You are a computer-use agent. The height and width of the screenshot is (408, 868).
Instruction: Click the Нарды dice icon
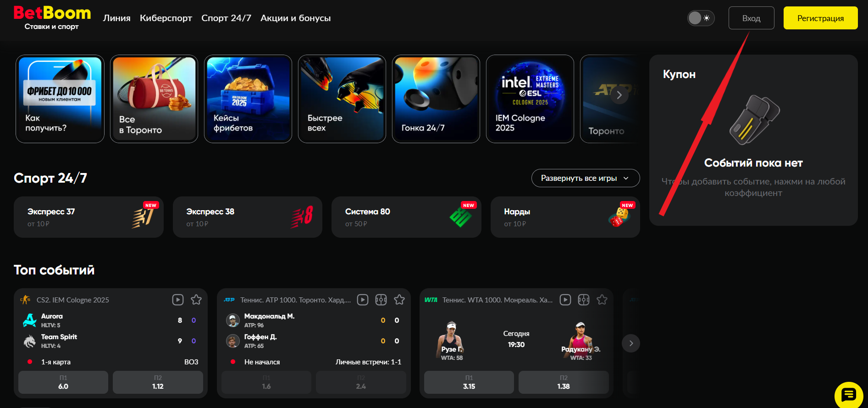pos(619,217)
